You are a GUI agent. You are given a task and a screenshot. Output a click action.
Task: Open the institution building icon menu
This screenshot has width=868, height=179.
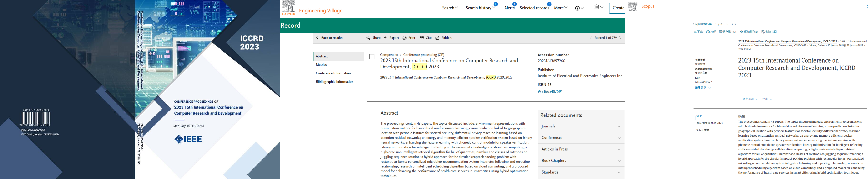(x=599, y=7)
